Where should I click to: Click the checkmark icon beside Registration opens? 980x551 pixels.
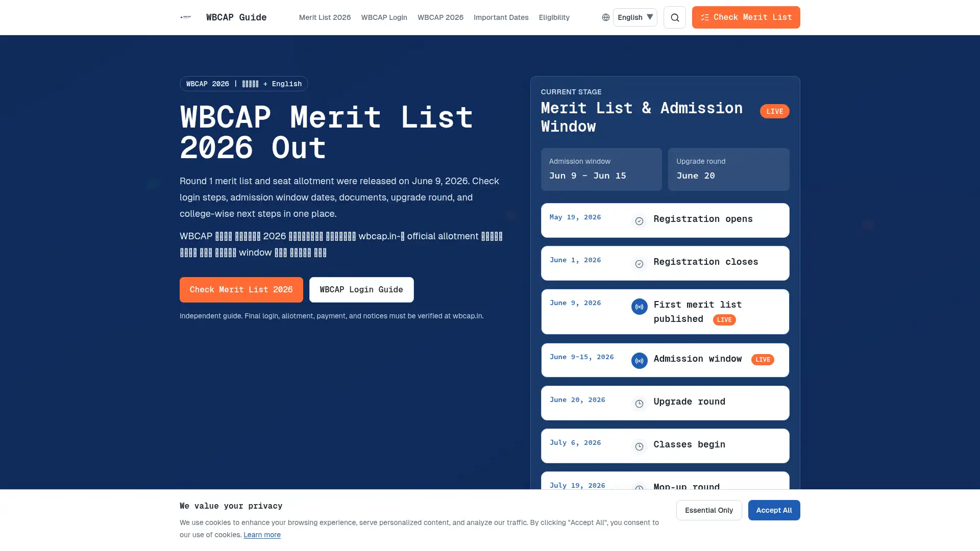click(639, 221)
